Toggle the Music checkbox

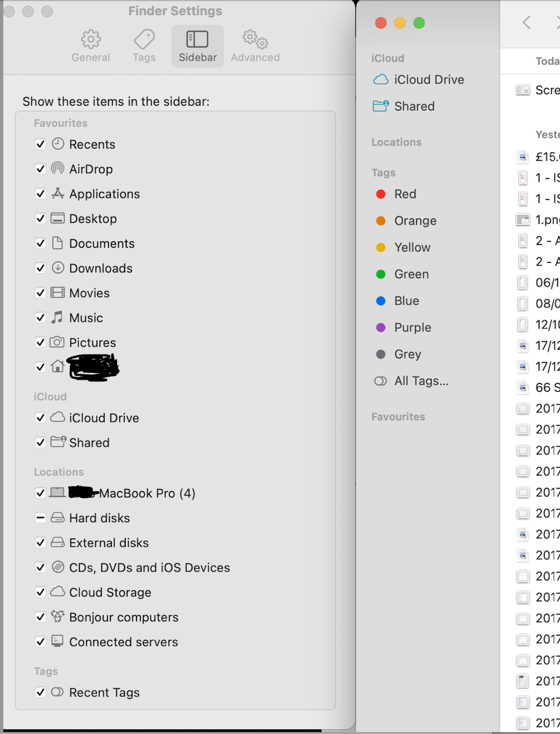tap(41, 317)
